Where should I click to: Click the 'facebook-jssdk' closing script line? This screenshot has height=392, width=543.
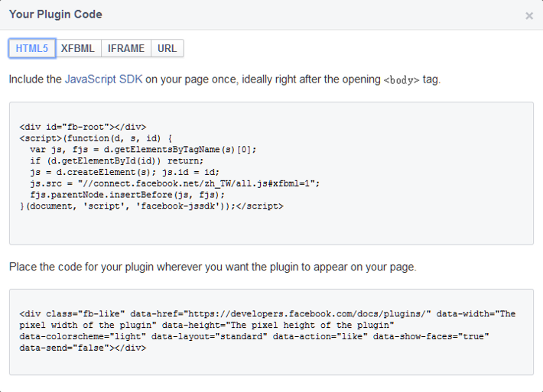pos(151,206)
